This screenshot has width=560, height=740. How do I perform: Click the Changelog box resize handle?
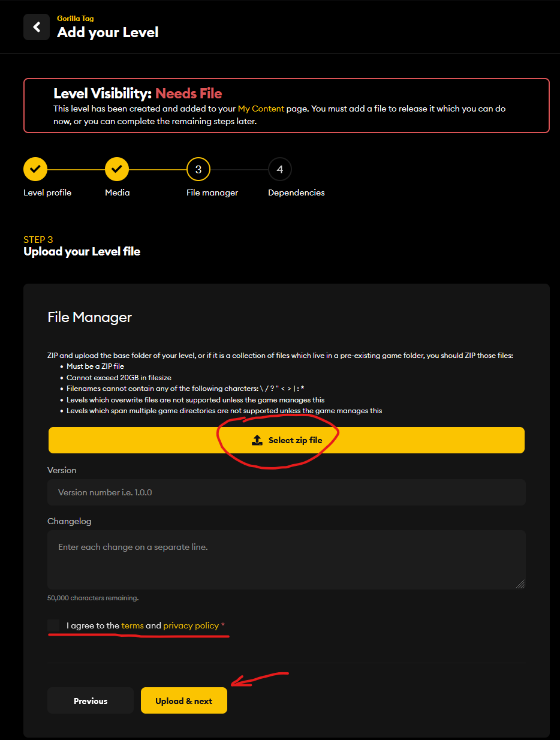tap(520, 583)
